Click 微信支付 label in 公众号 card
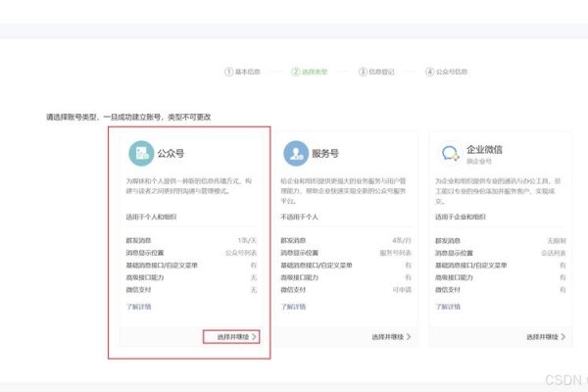The height and width of the screenshot is (392, 588). coord(138,290)
